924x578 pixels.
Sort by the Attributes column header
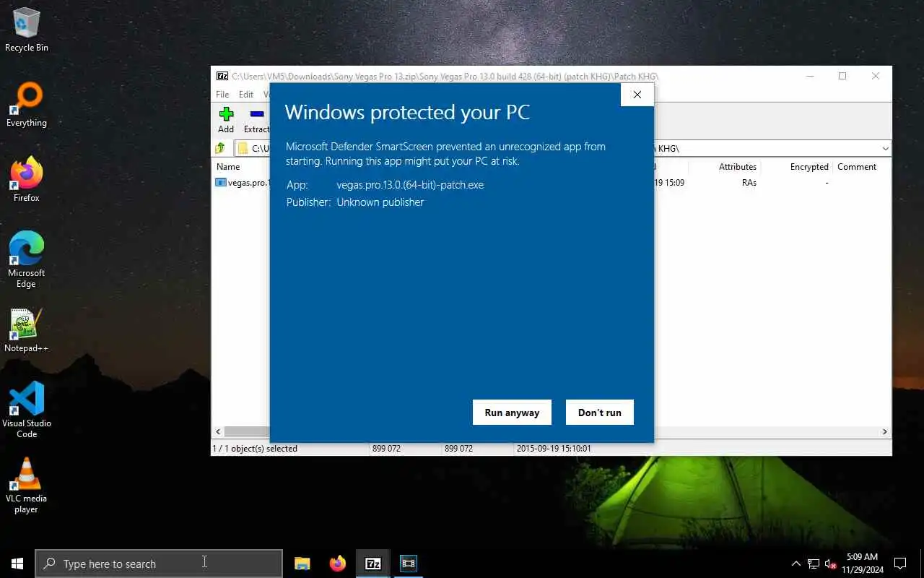737,167
